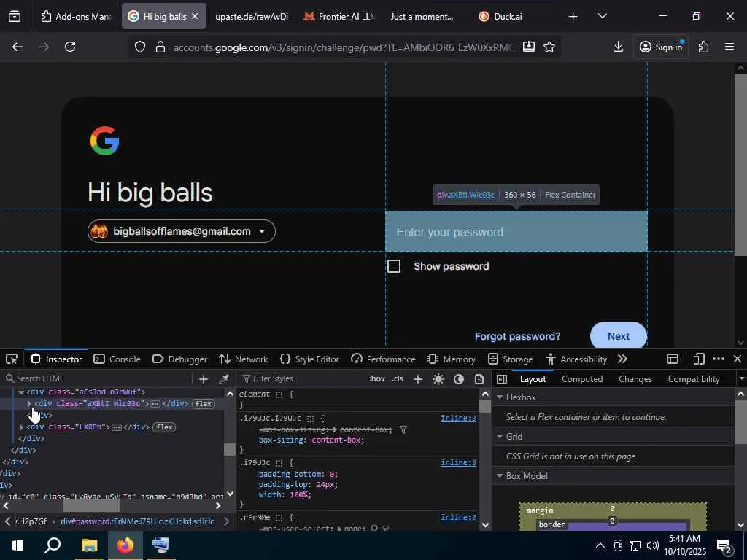The image size is (747, 560).
Task: Show more DevTools tabs chevron
Action: (x=622, y=359)
